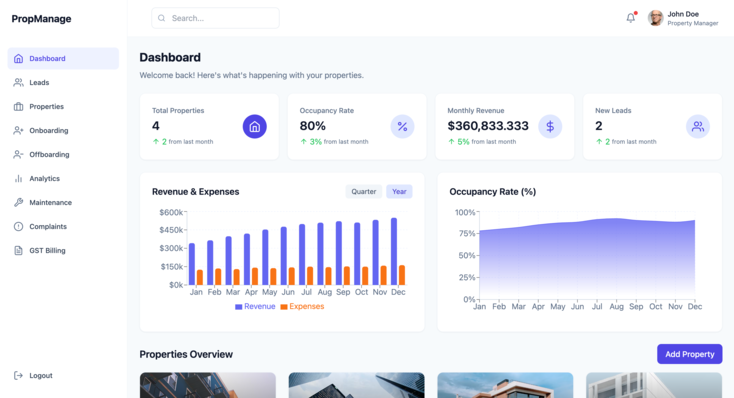The height and width of the screenshot is (398, 734).
Task: Click the $600k axis label
Action: (171, 213)
